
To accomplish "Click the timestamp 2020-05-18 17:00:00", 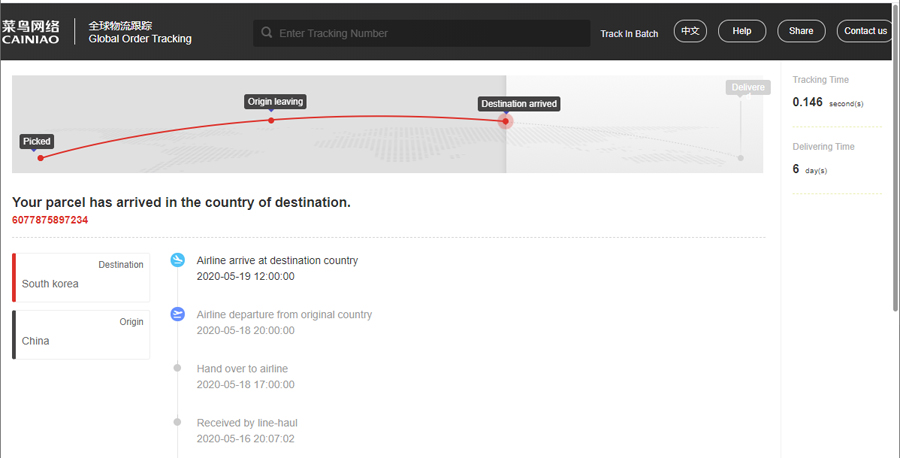I will [246, 385].
